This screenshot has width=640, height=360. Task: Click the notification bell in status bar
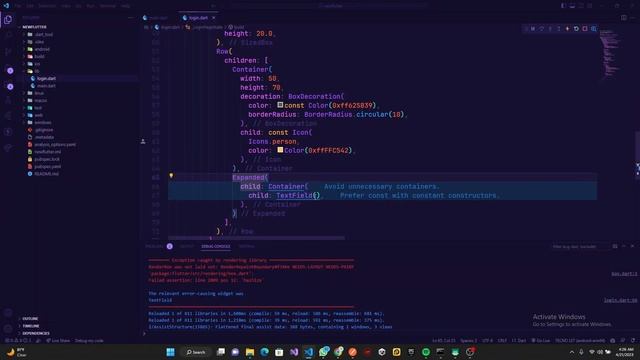click(633, 340)
